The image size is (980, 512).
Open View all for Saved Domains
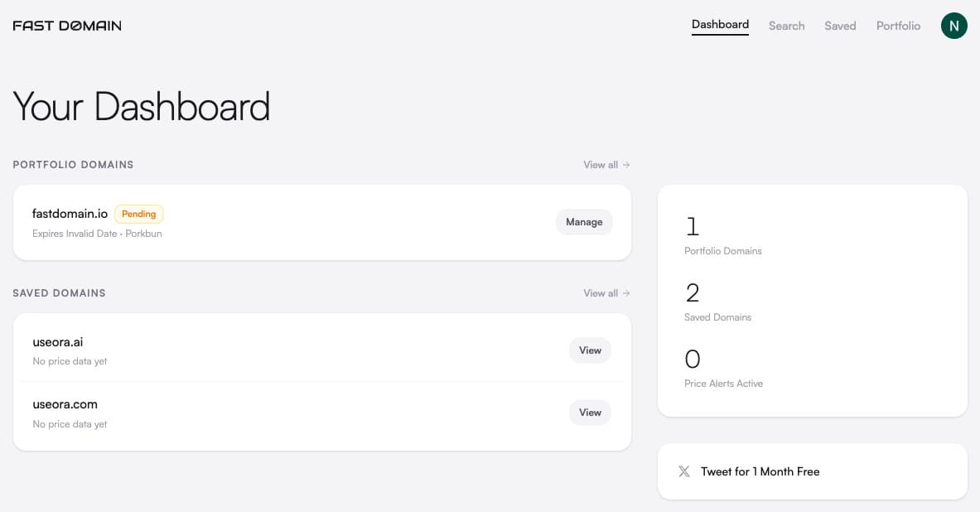pos(601,292)
